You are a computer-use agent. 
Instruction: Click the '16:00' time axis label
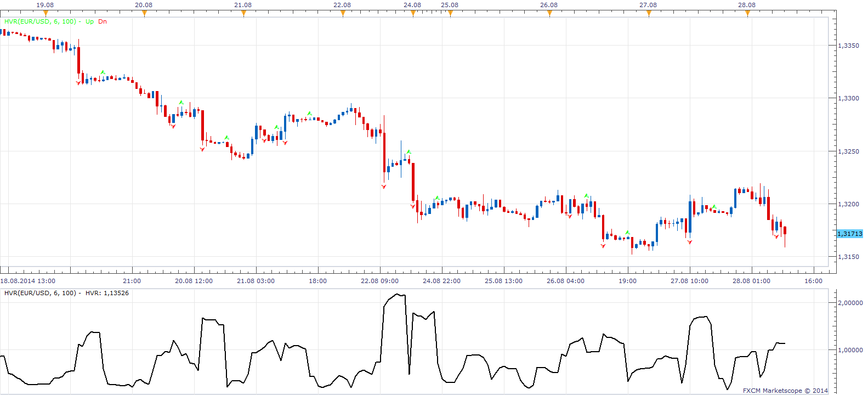coord(813,281)
